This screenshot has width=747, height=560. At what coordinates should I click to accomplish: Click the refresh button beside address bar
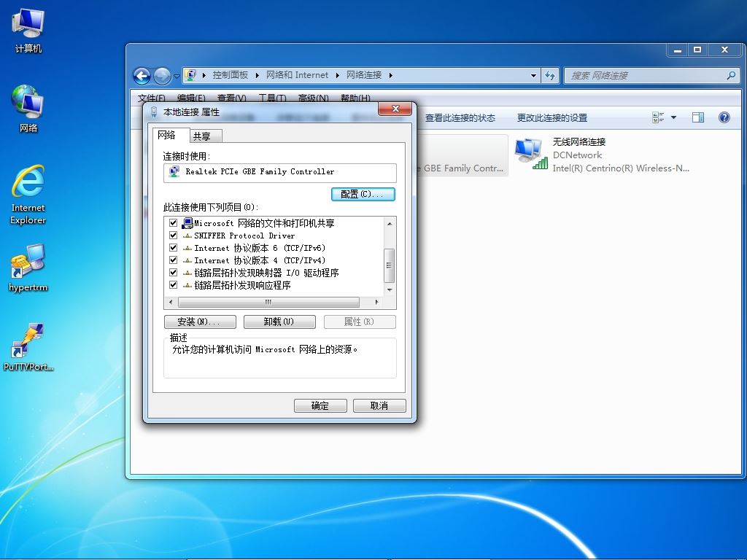[x=550, y=75]
